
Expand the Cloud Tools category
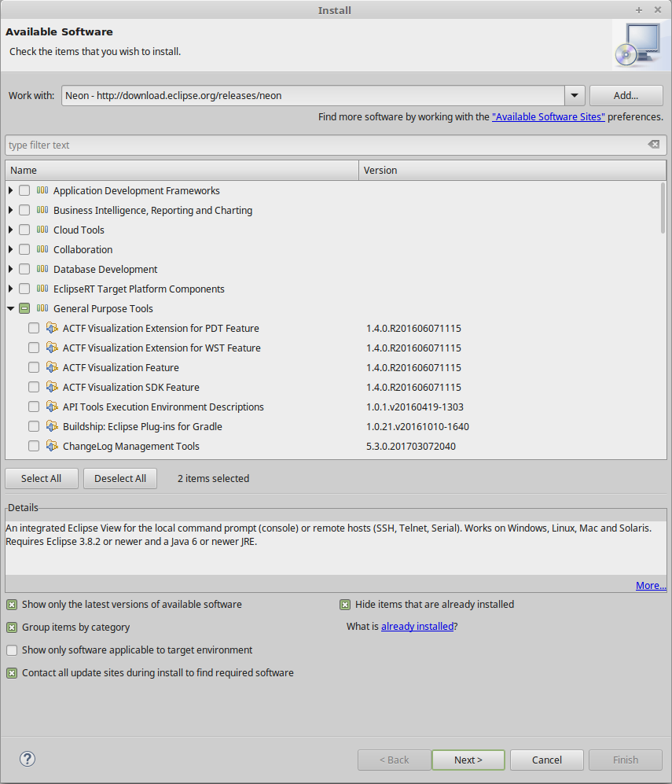(x=10, y=230)
